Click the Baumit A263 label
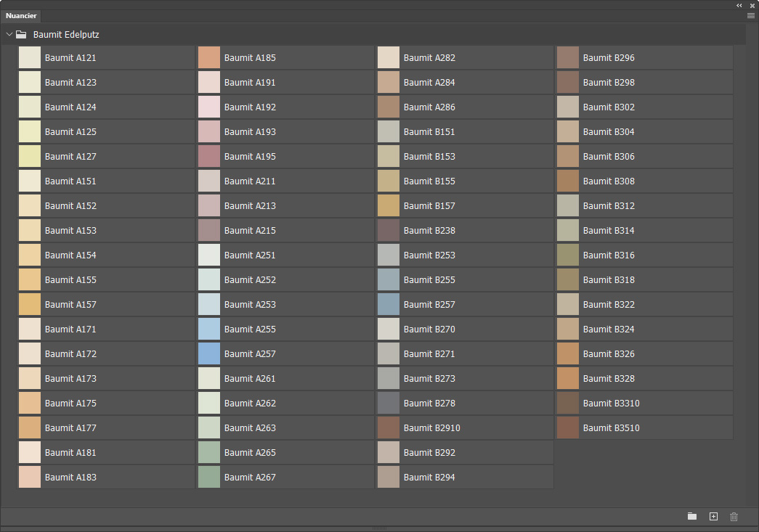This screenshot has width=759, height=532. point(250,427)
